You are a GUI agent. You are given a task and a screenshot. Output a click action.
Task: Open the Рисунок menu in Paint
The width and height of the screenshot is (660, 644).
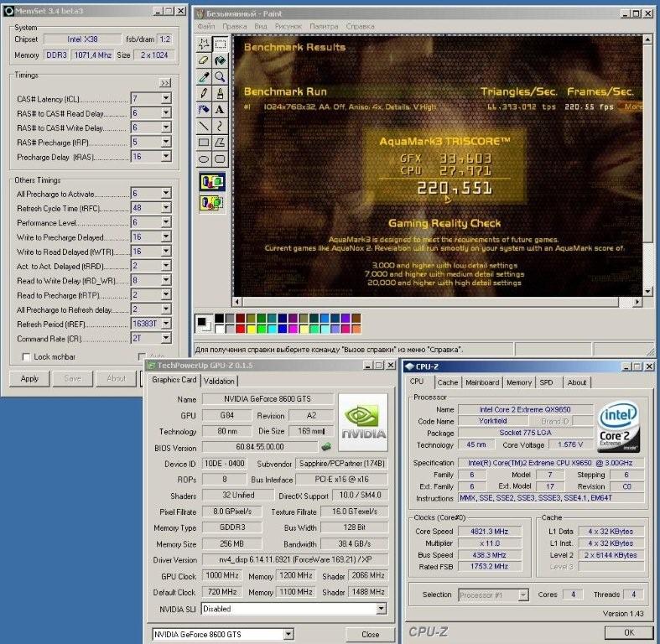click(288, 26)
